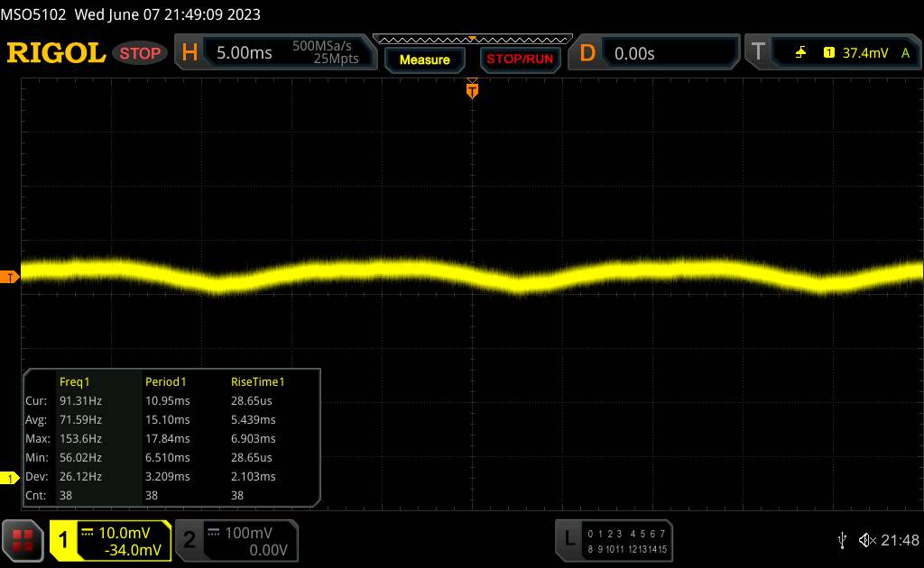Open the 37.4mV trigger level setting
The image size is (924, 568).
tap(864, 53)
